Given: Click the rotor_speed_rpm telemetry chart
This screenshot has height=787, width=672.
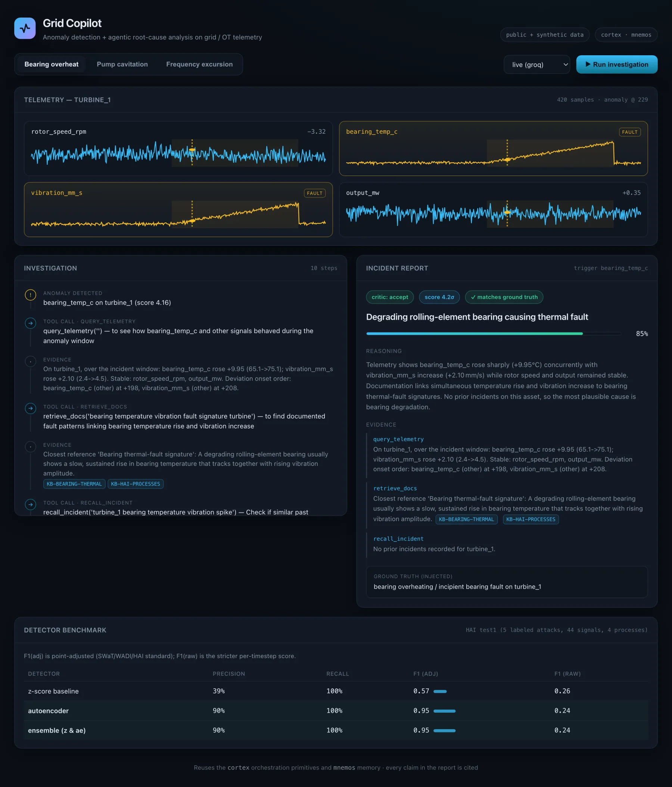Looking at the screenshot, I should (178, 149).
